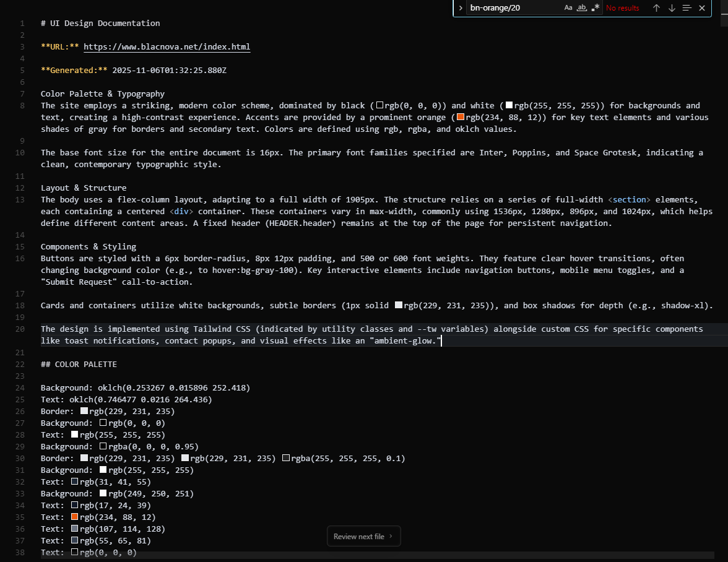
Task: Click swatch beside rgba(255, 255, 255, 0.1)
Action: tap(286, 458)
